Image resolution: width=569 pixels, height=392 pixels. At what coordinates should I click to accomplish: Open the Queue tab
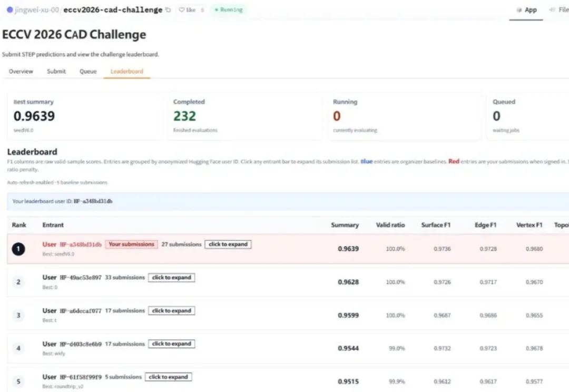pyautogui.click(x=88, y=72)
